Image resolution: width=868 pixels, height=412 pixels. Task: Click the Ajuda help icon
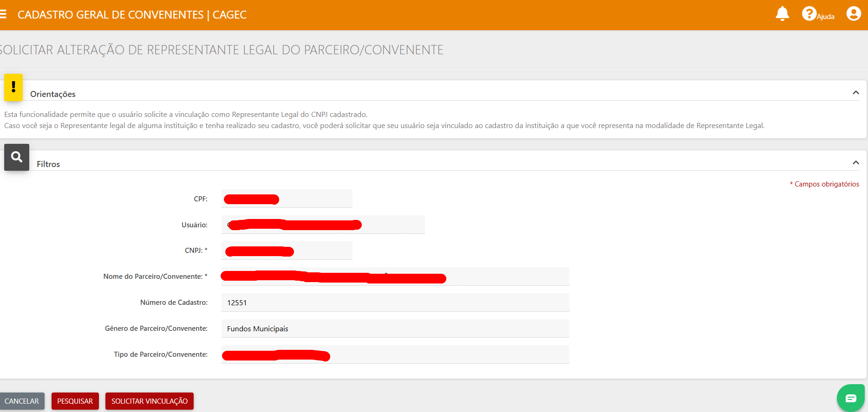click(809, 14)
